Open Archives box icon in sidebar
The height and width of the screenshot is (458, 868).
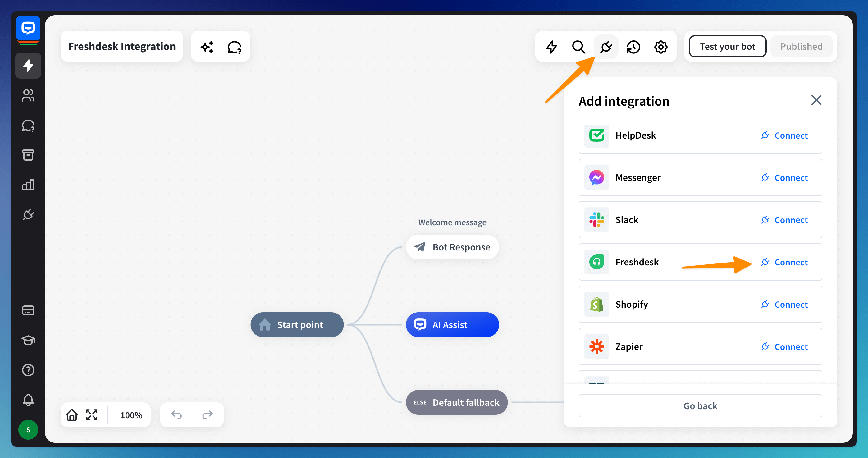coord(28,155)
